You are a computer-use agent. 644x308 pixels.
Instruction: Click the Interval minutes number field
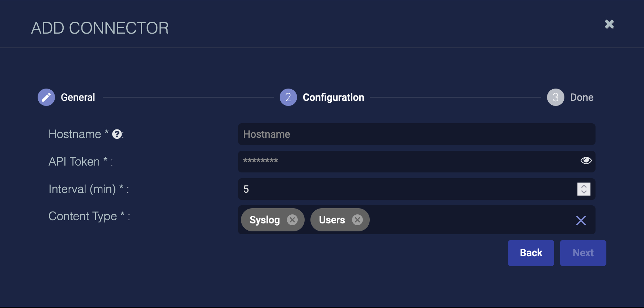[405, 189]
